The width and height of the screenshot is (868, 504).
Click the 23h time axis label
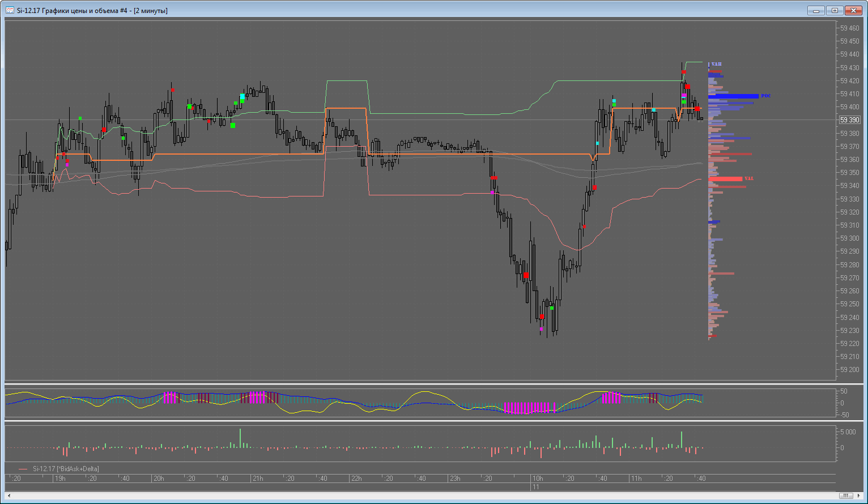pyautogui.click(x=455, y=479)
